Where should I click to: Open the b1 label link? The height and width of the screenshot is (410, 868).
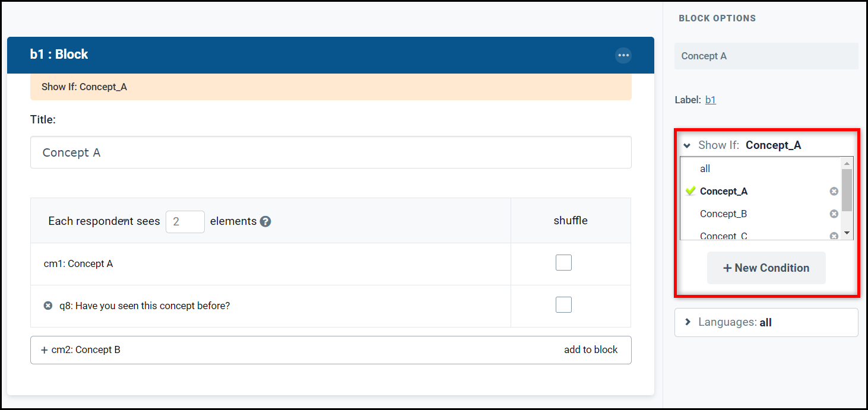[710, 100]
